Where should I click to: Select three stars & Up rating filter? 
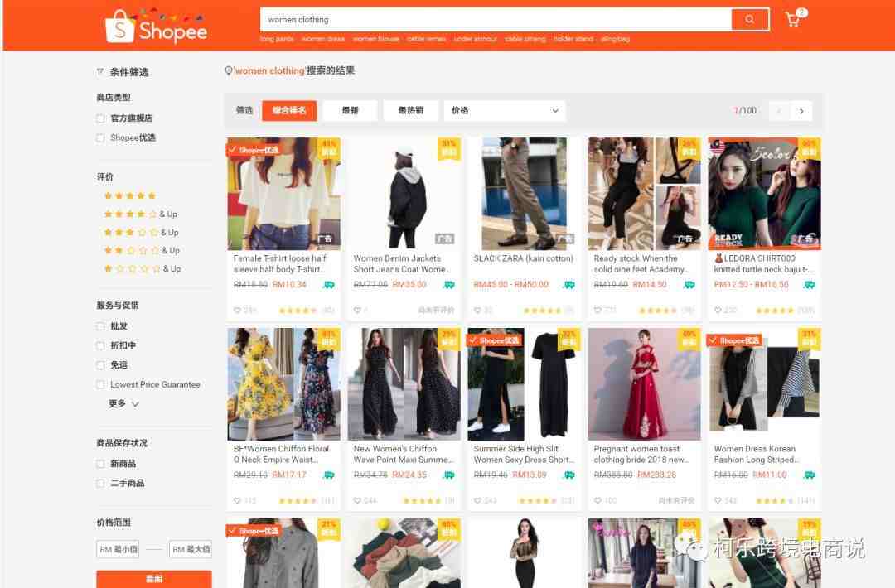(141, 232)
